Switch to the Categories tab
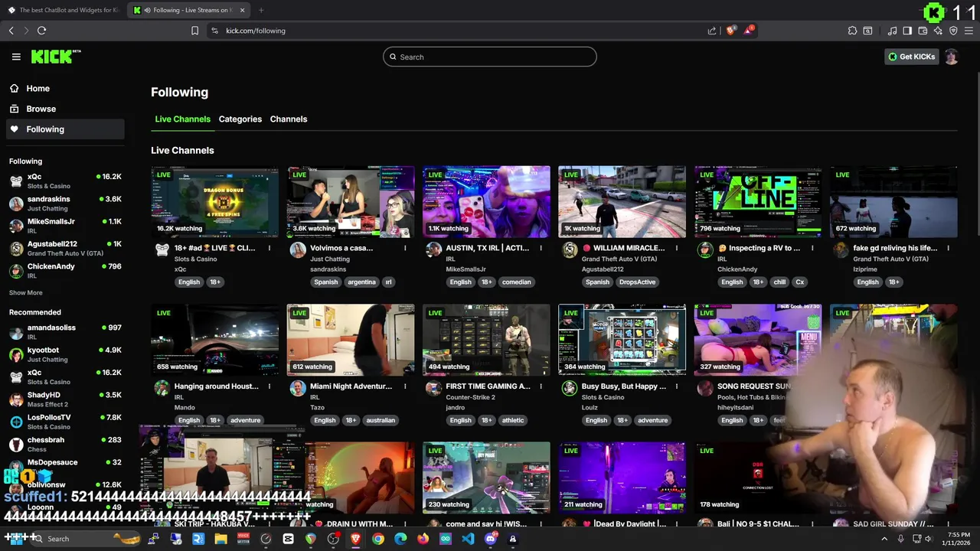This screenshot has height=551, width=980. [x=240, y=119]
